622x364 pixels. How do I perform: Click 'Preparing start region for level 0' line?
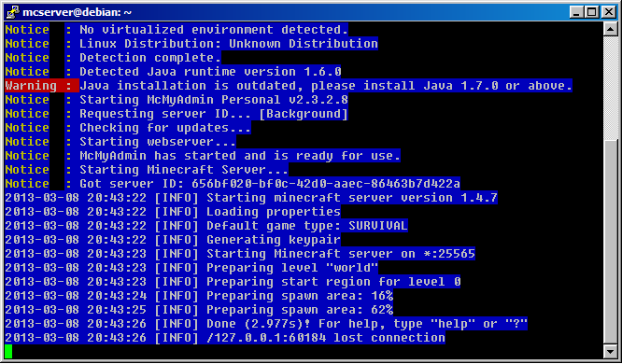point(233,282)
